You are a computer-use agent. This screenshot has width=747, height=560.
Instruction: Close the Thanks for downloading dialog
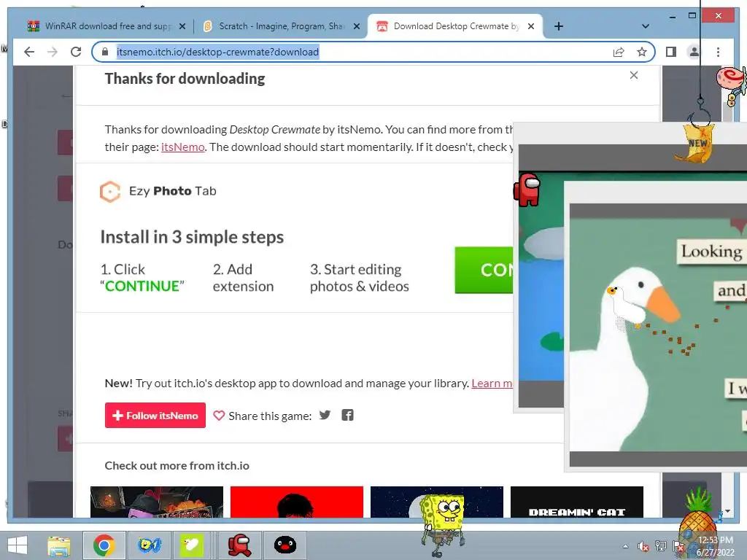point(634,75)
